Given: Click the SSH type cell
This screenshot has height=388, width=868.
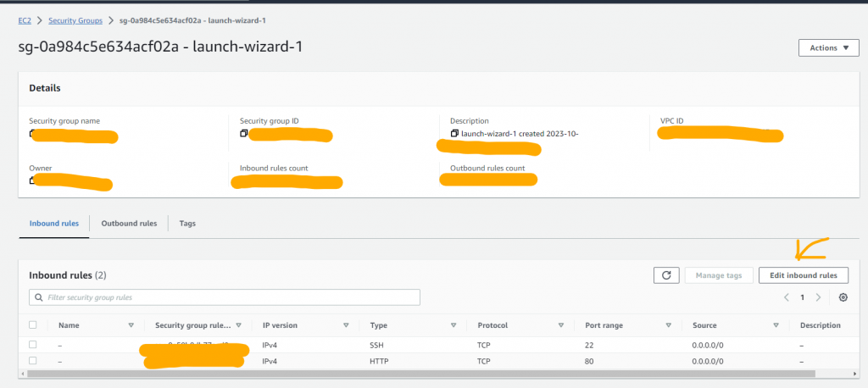Looking at the screenshot, I should tap(376, 345).
